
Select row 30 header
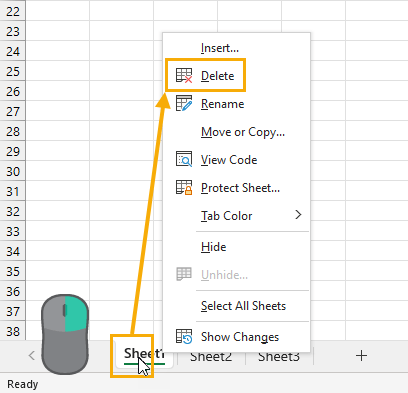[13, 172]
